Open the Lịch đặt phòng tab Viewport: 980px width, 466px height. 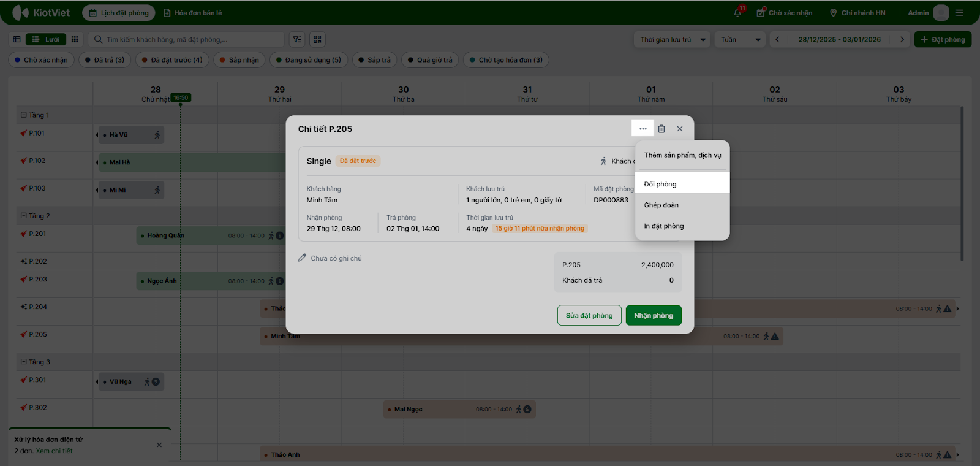point(119,13)
